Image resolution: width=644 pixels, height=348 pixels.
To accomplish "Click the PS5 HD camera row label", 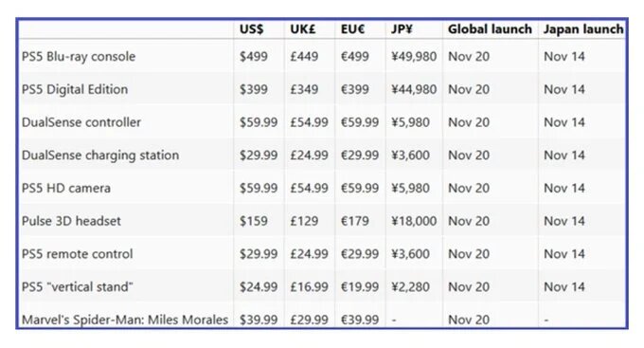I will 66,188.
